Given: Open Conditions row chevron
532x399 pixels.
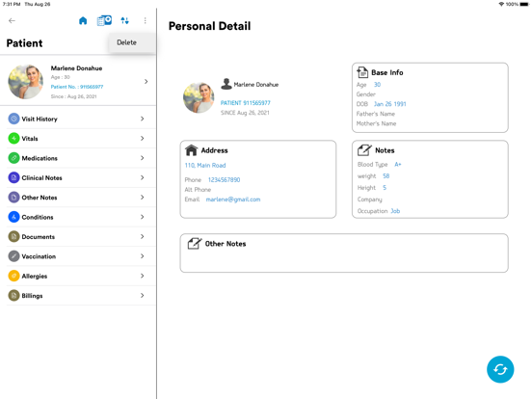Looking at the screenshot, I should (143, 217).
